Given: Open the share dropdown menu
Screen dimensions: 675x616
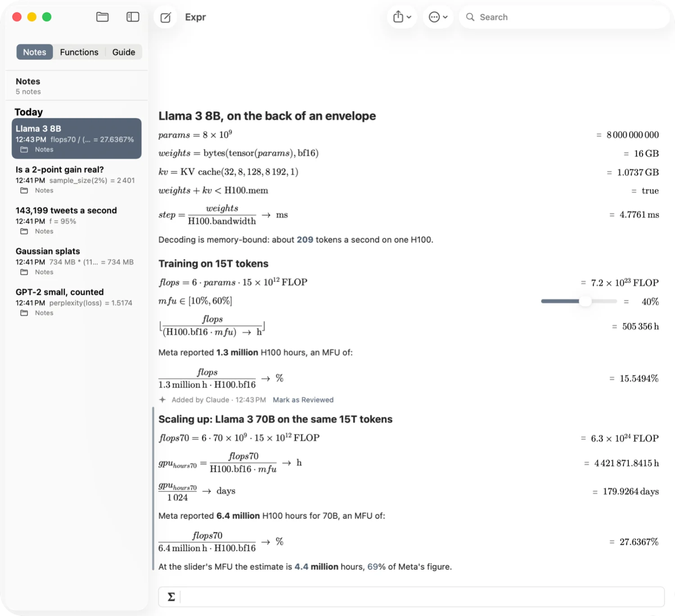Looking at the screenshot, I should (402, 17).
